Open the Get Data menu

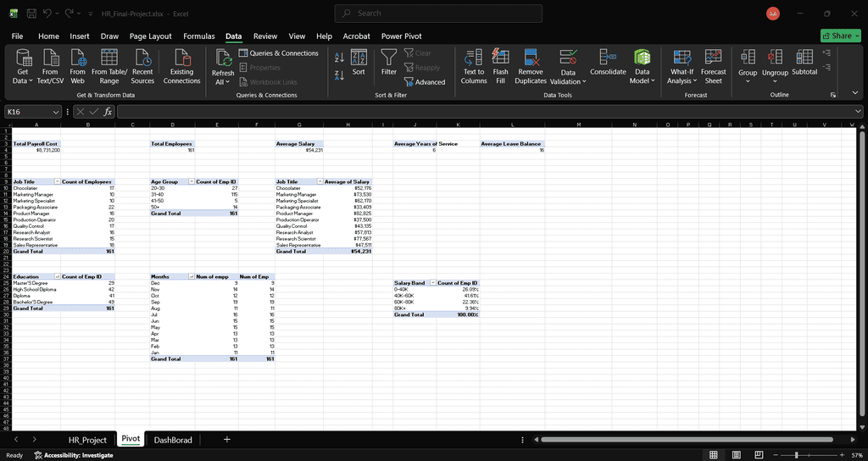[x=23, y=66]
